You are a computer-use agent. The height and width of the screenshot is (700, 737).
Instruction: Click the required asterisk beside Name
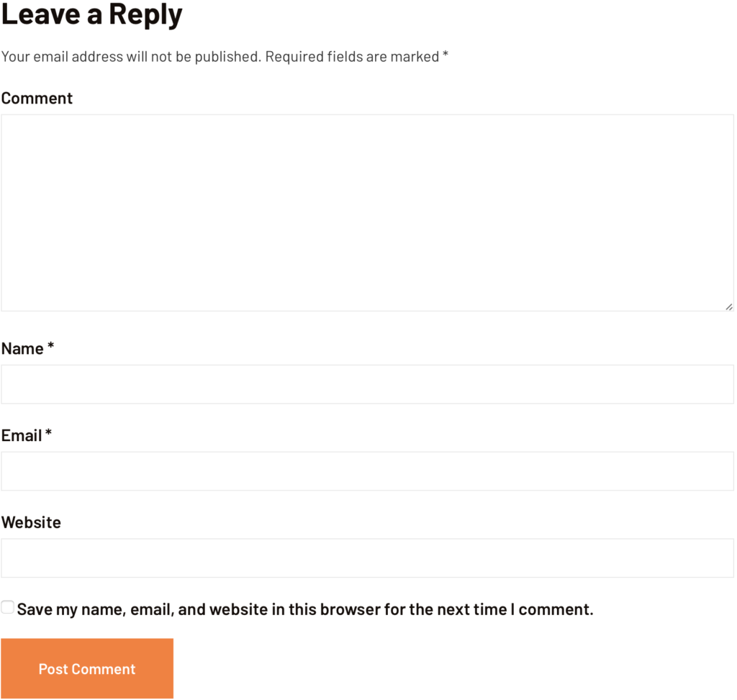click(x=51, y=347)
